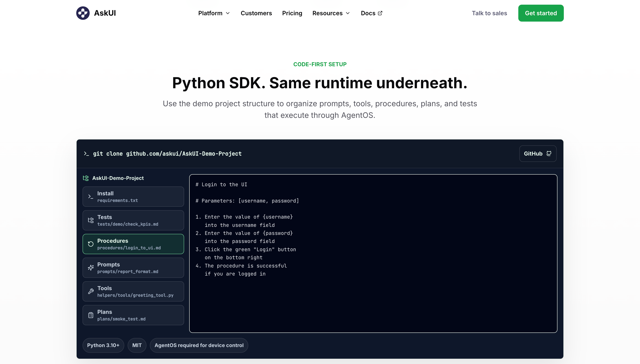Viewport: 640px width, 364px height.
Task: Click the git clone command text
Action: coord(167,153)
